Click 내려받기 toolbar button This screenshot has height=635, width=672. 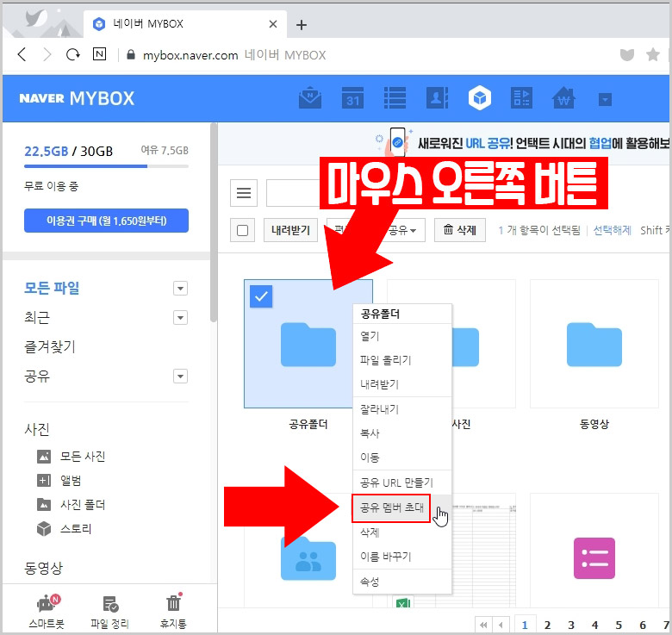(x=290, y=230)
